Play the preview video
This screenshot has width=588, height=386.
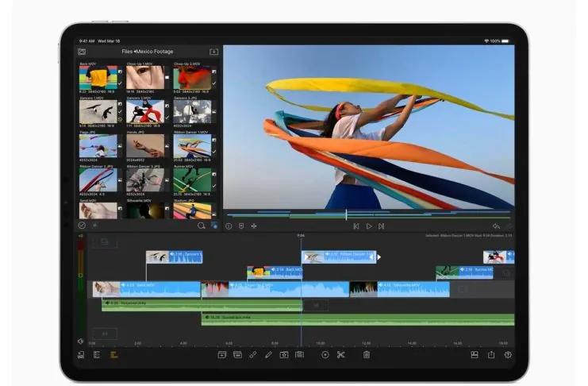click(368, 226)
